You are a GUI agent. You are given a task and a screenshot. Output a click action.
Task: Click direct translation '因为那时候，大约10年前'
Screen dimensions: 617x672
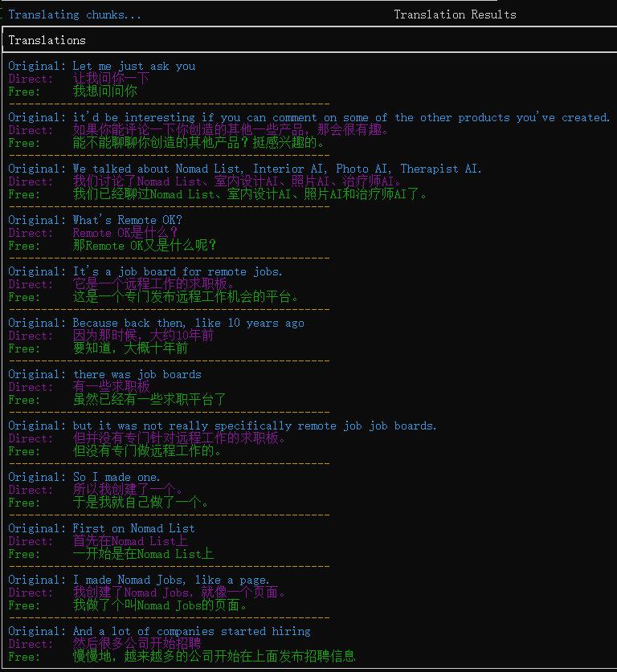143,336
